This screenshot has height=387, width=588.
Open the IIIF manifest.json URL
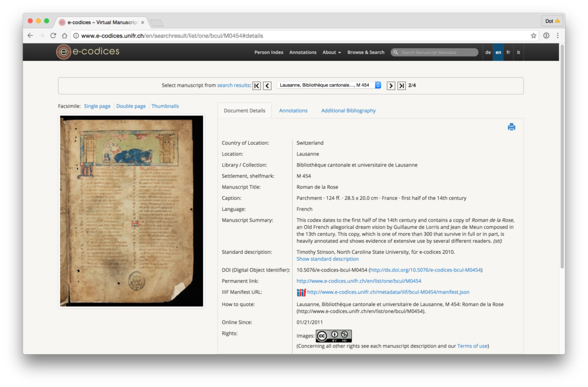click(388, 292)
